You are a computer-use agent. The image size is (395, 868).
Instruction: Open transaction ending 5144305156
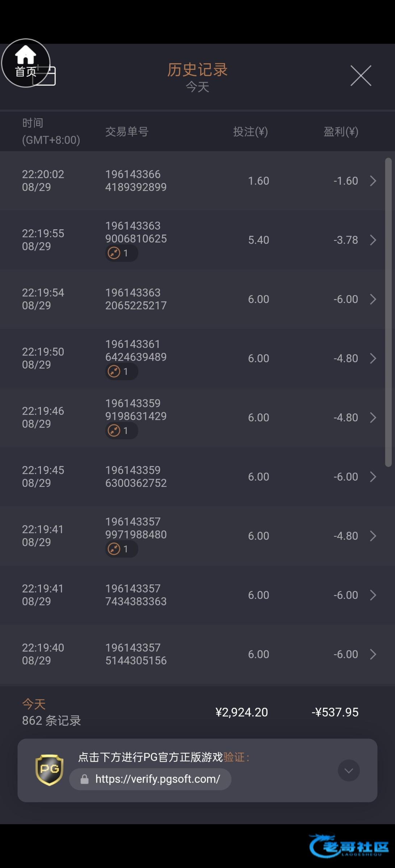[x=136, y=654]
